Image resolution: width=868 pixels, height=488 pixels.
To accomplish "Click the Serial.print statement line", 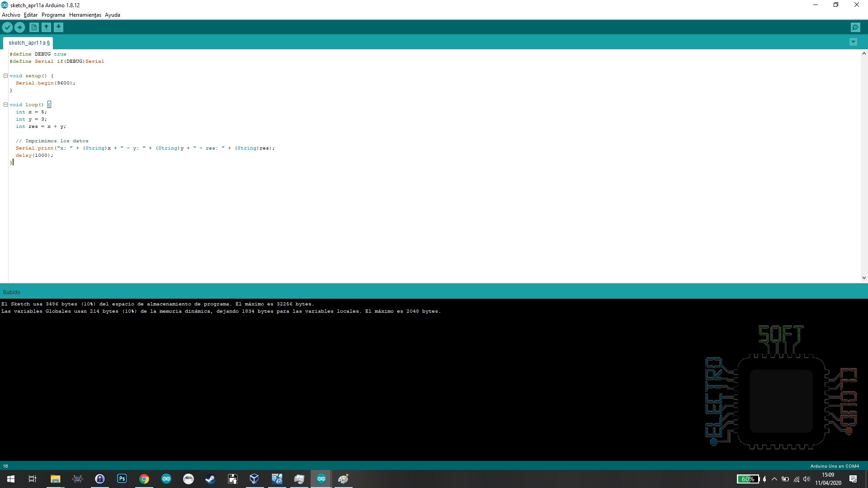I will click(x=145, y=148).
